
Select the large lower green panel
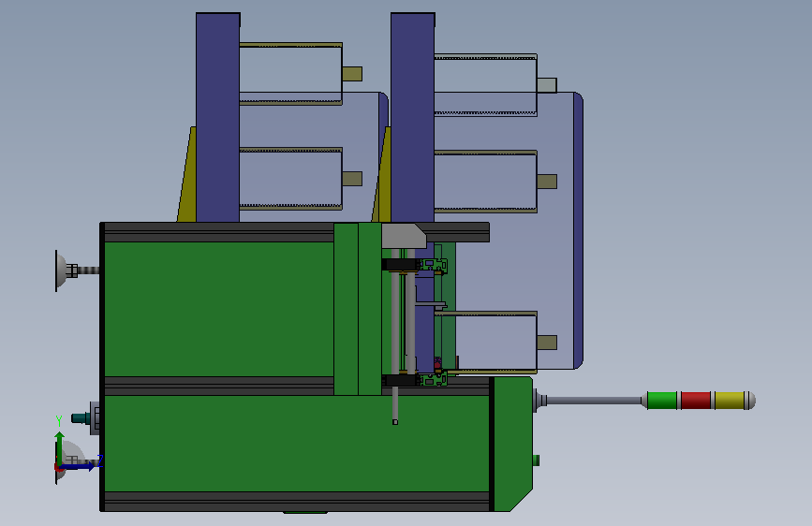coord(297,444)
